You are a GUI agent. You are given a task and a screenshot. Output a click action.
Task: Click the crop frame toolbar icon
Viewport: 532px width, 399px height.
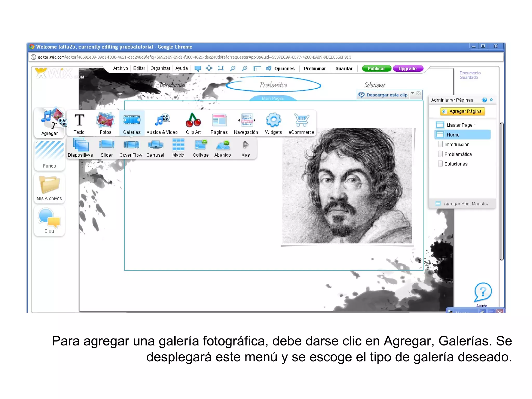[221, 68]
